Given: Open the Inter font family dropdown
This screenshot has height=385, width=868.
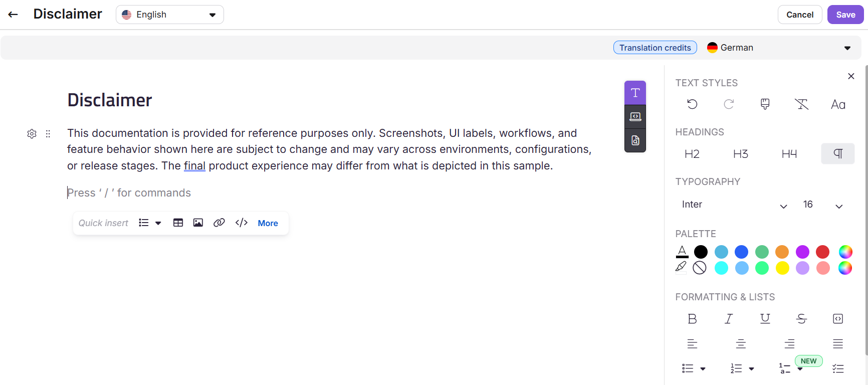Looking at the screenshot, I should point(734,205).
